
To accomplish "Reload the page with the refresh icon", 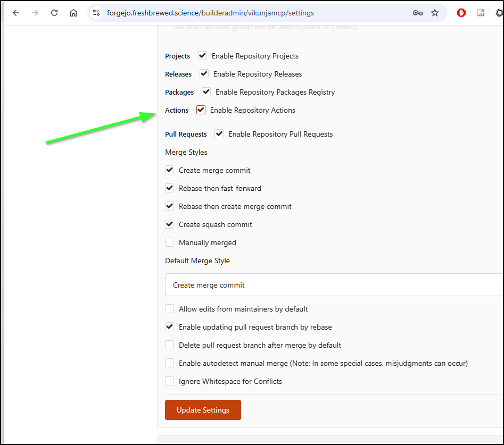I will tap(54, 13).
